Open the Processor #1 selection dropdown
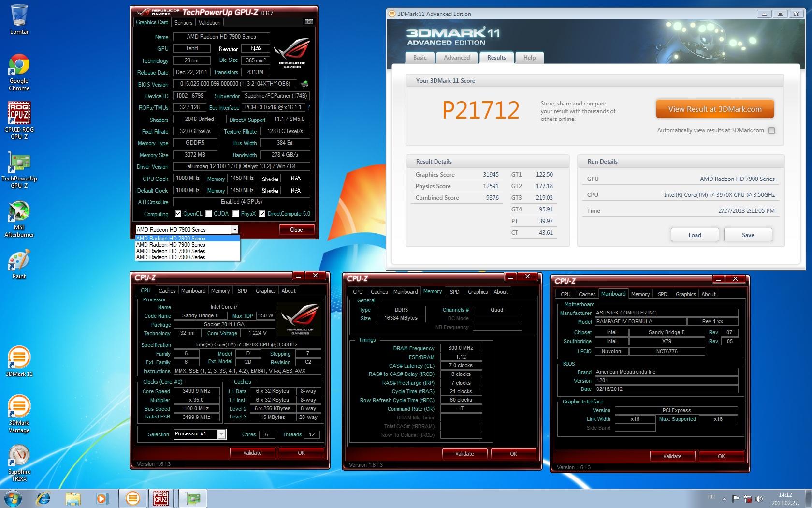Viewport: 812px width, 508px height. coord(221,434)
